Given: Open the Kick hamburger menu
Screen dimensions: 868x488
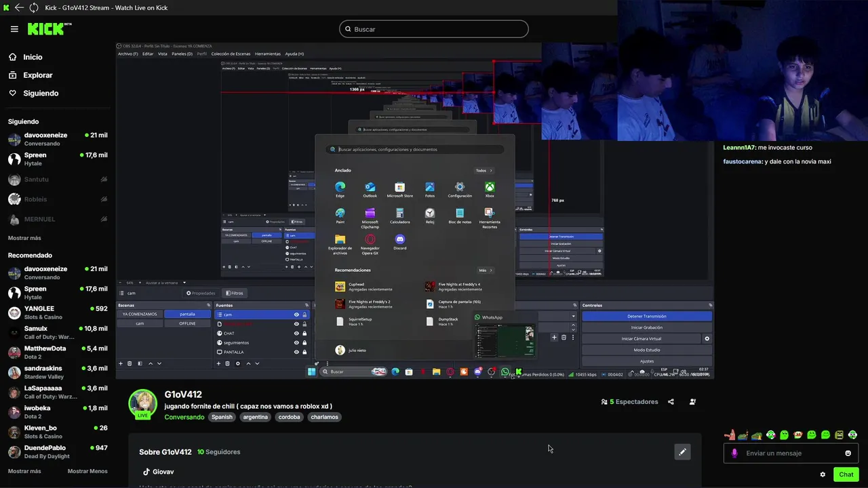Looking at the screenshot, I should tap(14, 29).
